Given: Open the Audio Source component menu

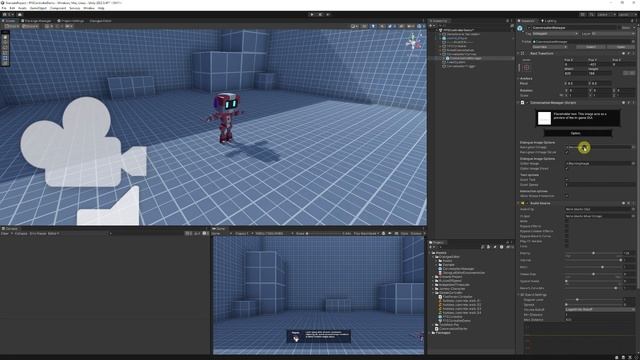Looking at the screenshot, I should tap(633, 203).
